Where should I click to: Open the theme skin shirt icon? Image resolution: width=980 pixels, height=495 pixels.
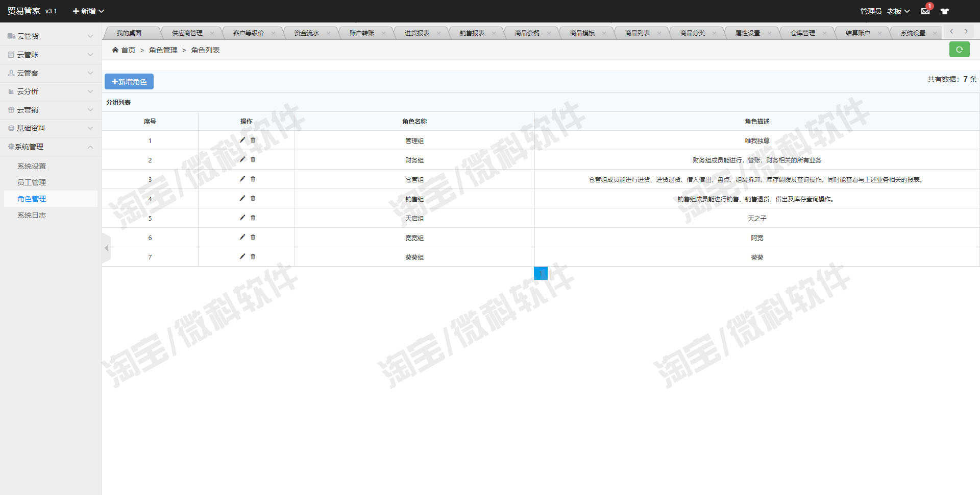(945, 11)
